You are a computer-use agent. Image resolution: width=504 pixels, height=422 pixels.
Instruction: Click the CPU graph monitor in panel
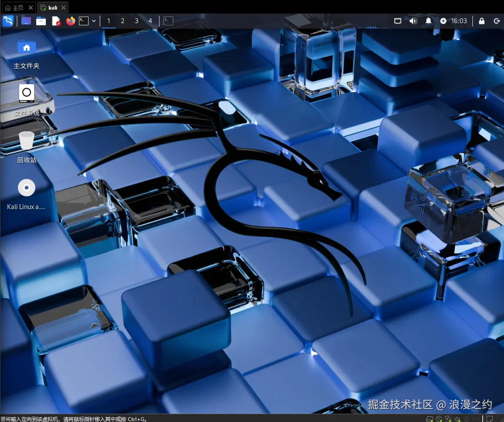pyautogui.click(x=360, y=22)
